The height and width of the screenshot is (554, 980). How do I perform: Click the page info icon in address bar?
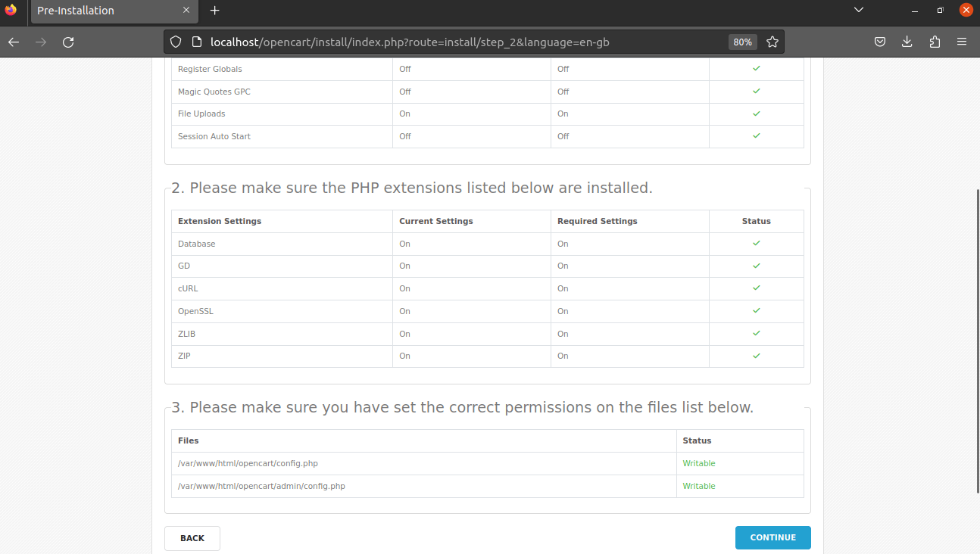point(196,42)
